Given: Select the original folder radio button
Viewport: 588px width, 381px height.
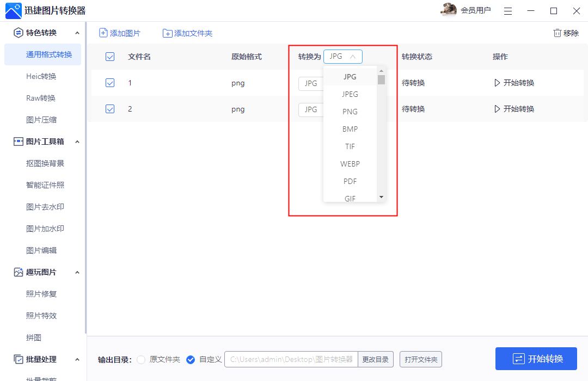Looking at the screenshot, I should point(141,360).
